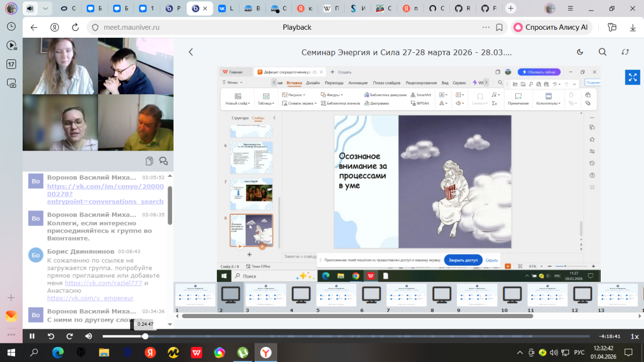The width and height of the screenshot is (644, 362).
Task: Open the browser downloads arrow icon
Action: [x=632, y=27]
